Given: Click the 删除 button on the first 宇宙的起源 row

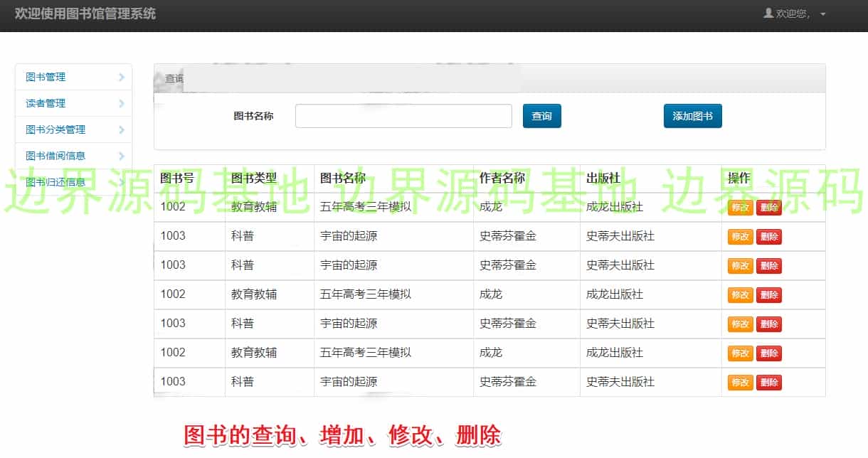Looking at the screenshot, I should 769,236.
